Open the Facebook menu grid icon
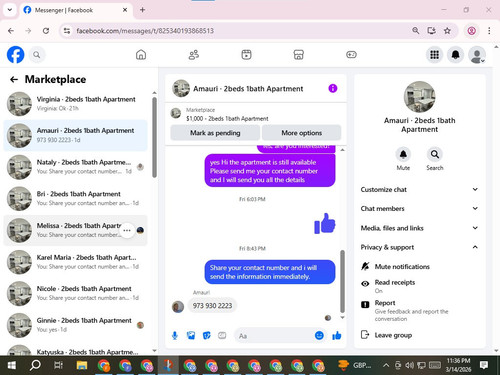 click(x=434, y=55)
